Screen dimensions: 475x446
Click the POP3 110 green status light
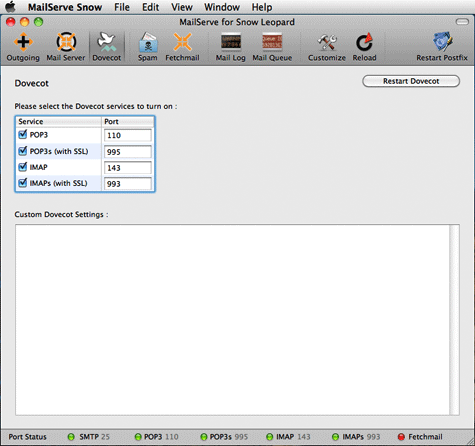[x=138, y=437]
